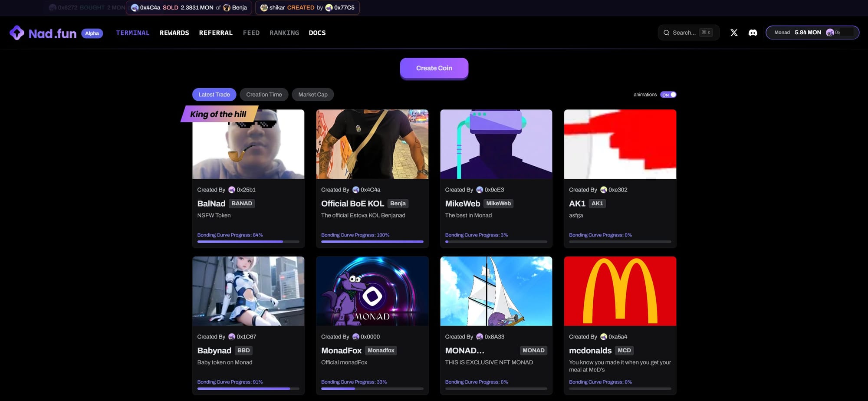
Task: Click the MCD ticker tag
Action: click(x=624, y=351)
